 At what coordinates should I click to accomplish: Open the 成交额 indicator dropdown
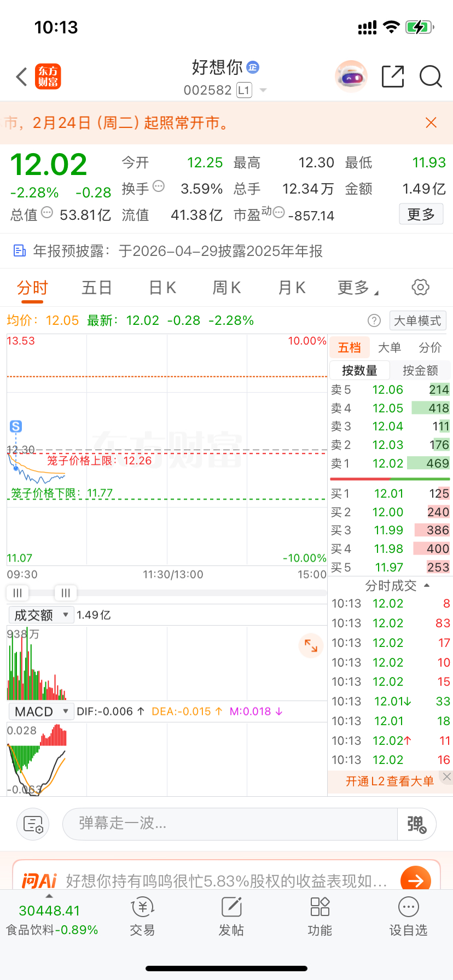pos(41,615)
